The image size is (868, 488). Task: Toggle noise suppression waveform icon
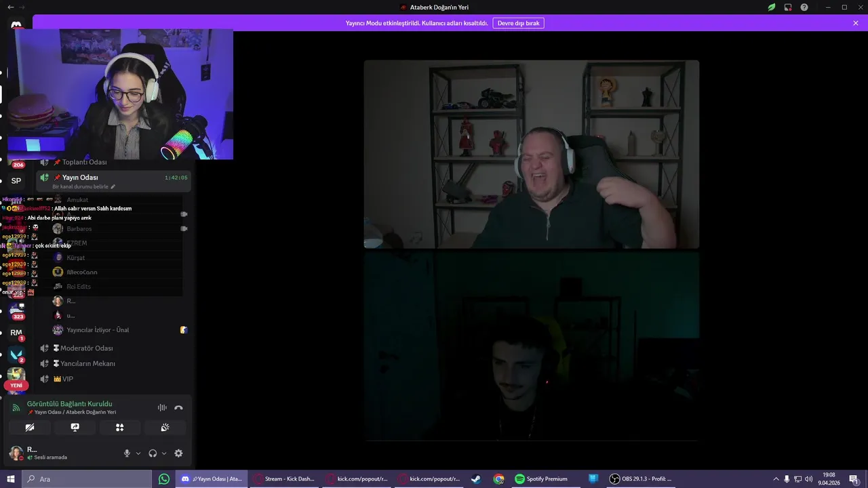[x=162, y=407]
